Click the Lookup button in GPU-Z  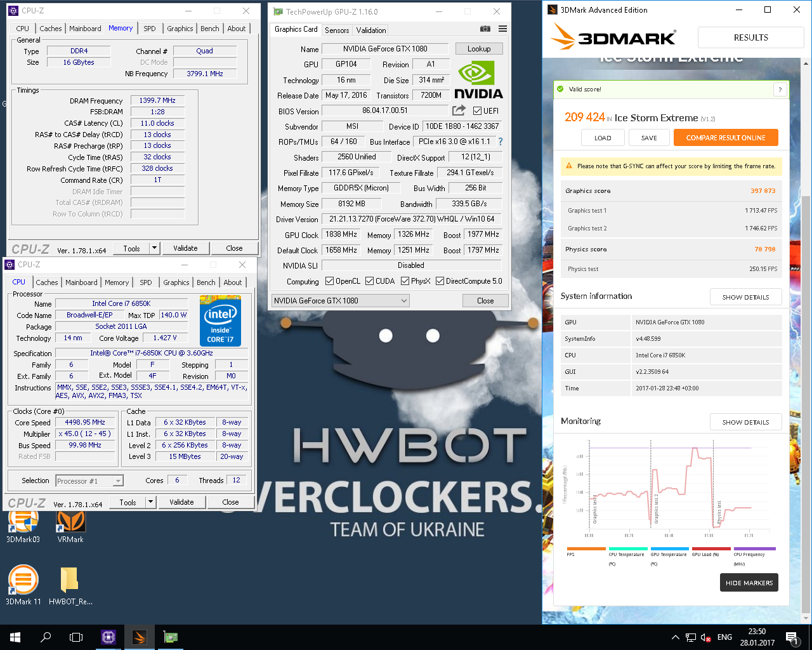click(x=479, y=49)
